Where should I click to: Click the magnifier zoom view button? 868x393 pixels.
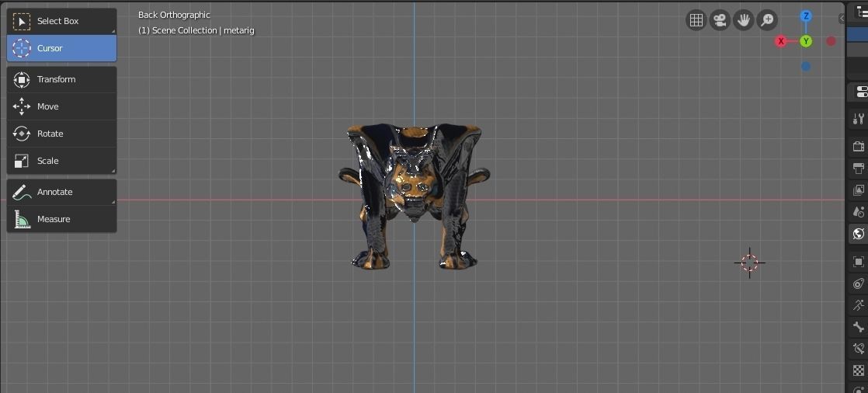pos(767,20)
